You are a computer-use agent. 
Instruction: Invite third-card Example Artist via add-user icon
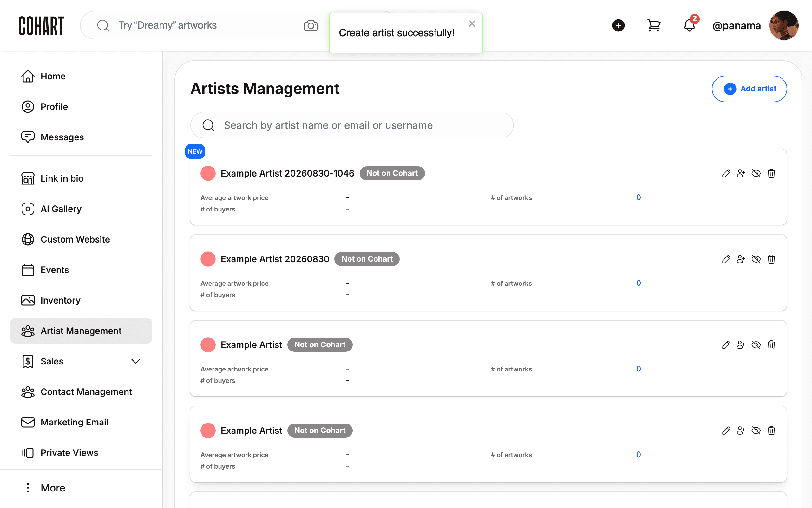tap(741, 345)
